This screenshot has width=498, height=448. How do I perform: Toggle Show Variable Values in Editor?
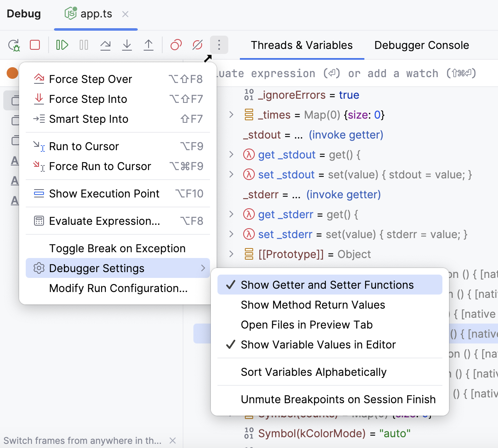pyautogui.click(x=318, y=345)
